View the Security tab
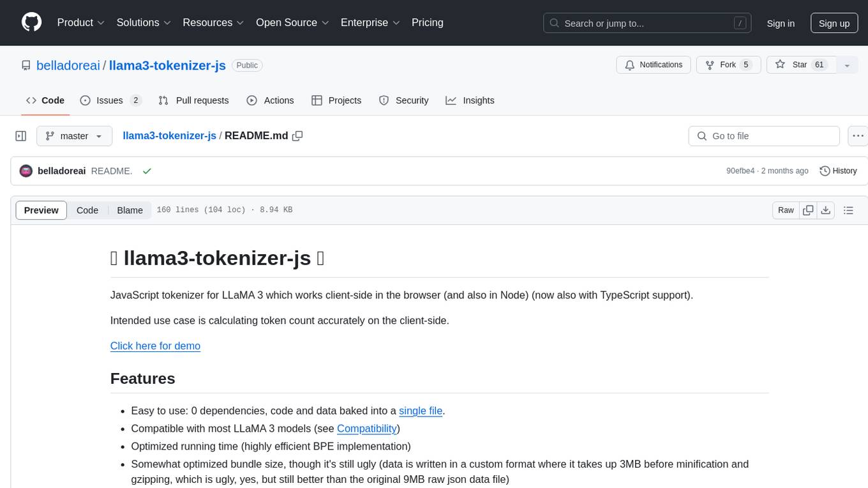Screen dimensions: 868x488 tap(403, 100)
